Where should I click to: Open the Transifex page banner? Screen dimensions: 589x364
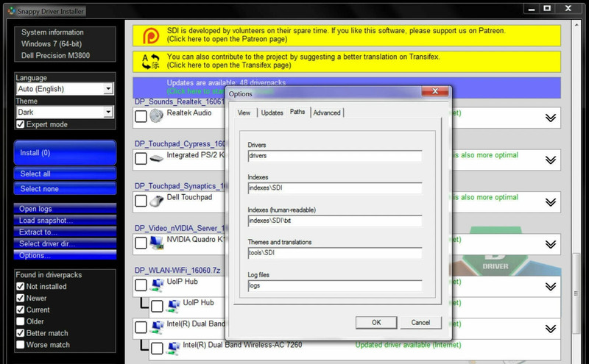click(x=347, y=62)
